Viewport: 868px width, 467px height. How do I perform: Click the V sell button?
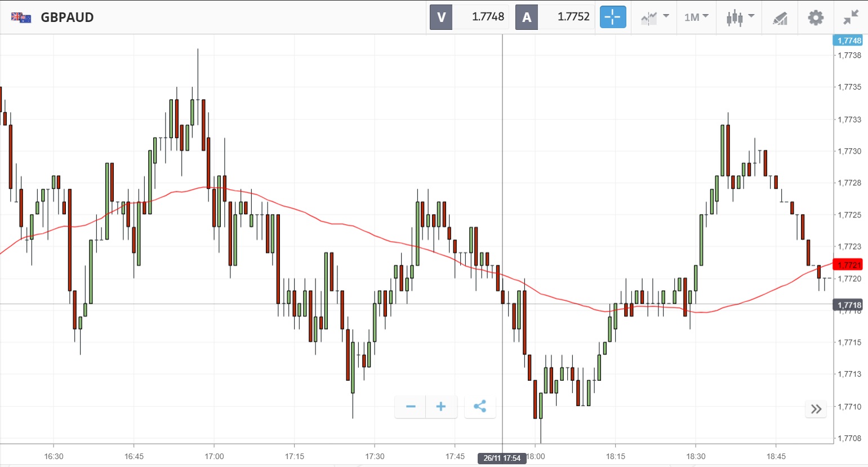441,17
